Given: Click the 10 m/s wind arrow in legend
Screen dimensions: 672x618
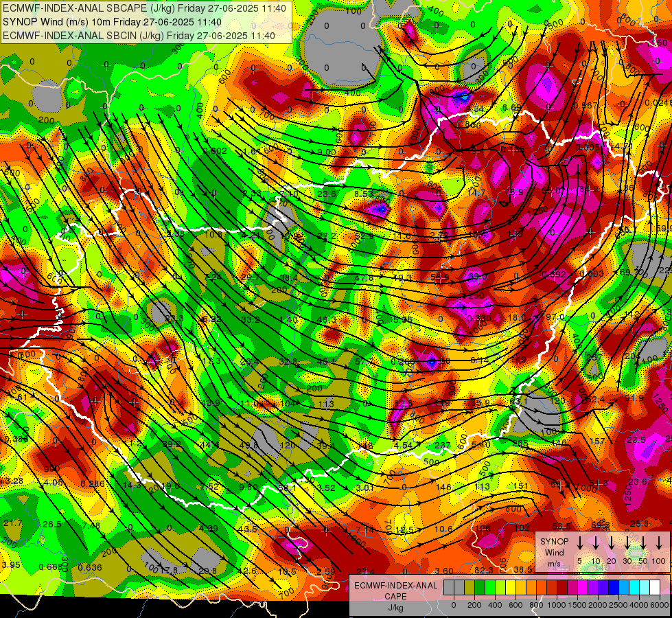Looking at the screenshot, I should click(596, 542).
